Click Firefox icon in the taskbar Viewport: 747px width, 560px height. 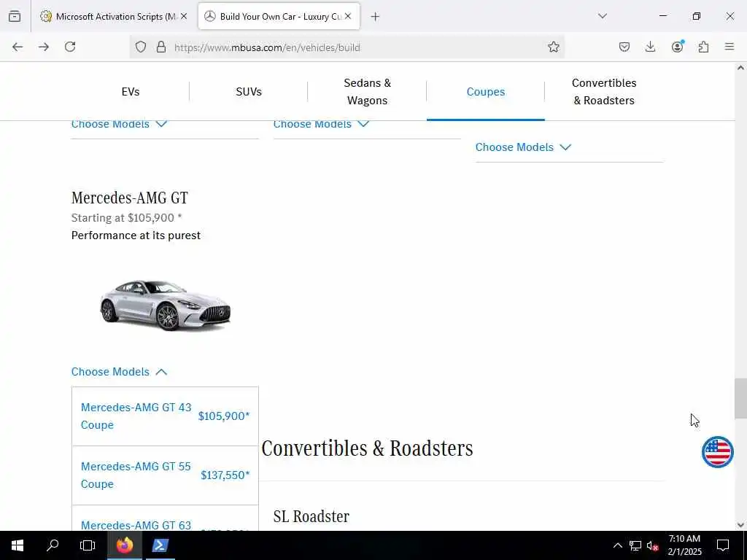[x=124, y=545]
